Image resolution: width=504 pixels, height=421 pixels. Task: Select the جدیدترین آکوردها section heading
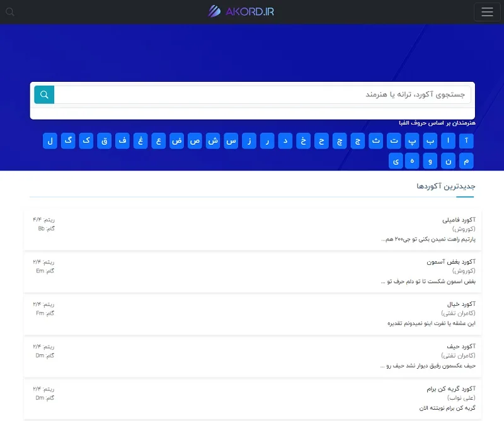pos(446,186)
